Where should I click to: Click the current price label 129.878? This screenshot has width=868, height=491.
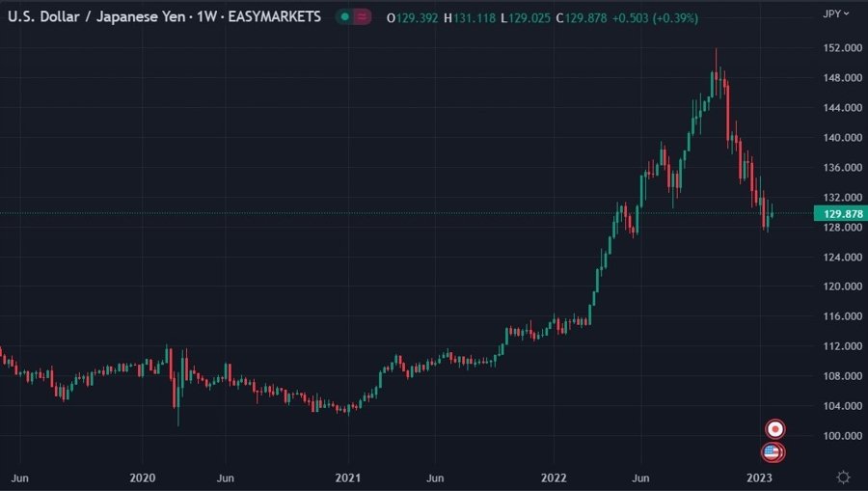point(837,213)
